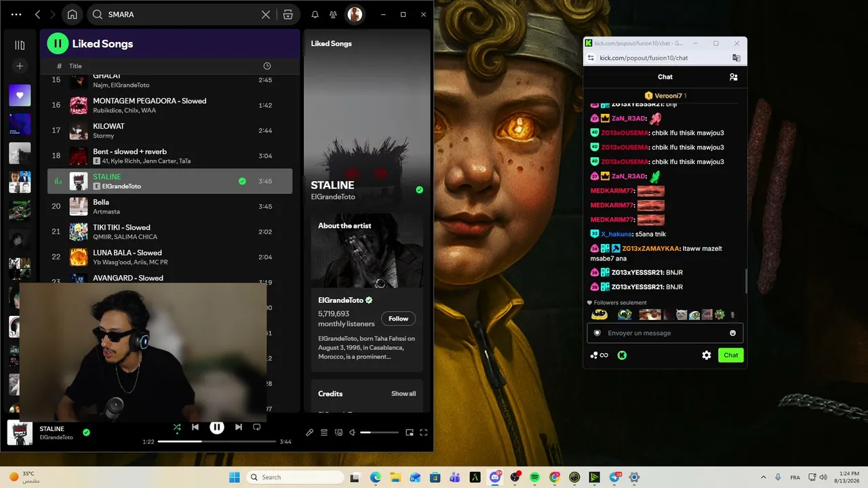
Task: Follow ElGrandeToto from the artist card
Action: pos(398,319)
